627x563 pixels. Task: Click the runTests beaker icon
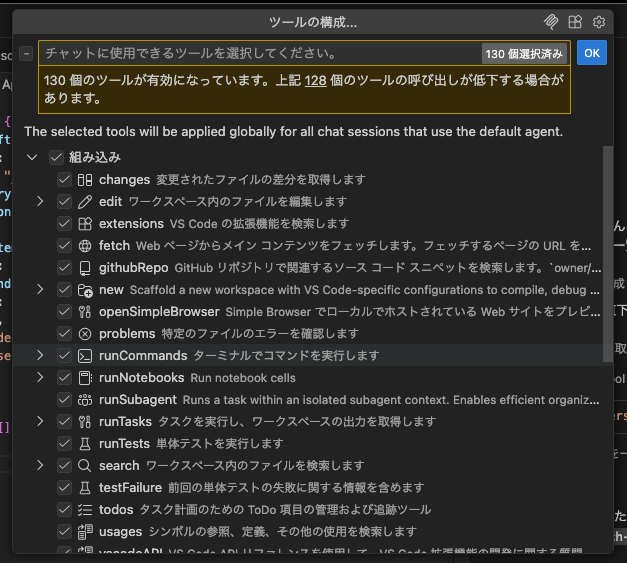(x=85, y=444)
